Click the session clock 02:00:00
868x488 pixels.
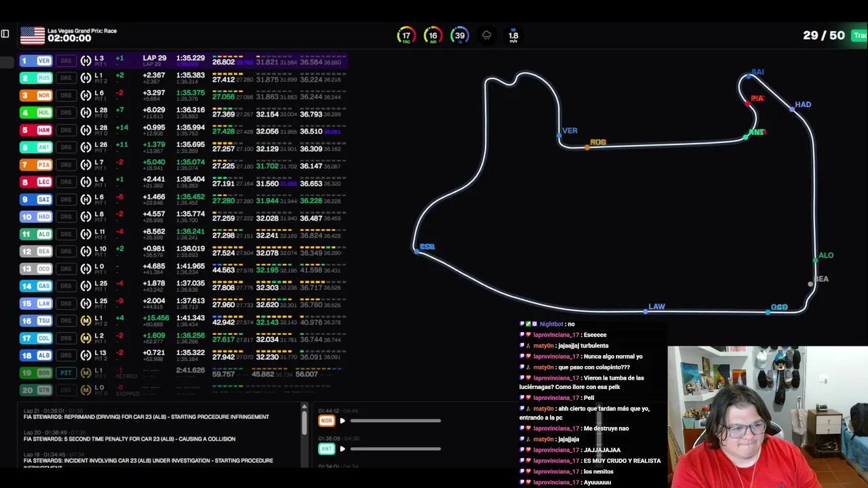69,39
